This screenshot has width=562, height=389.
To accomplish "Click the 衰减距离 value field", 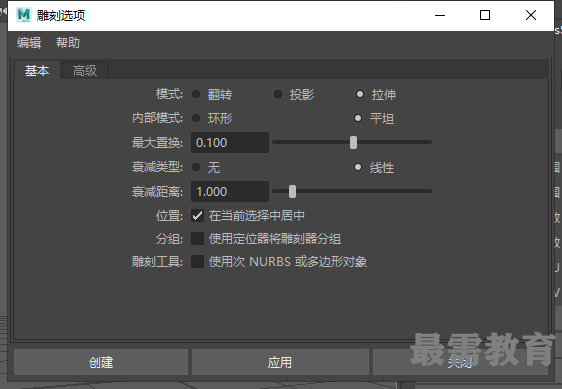I will [230, 191].
